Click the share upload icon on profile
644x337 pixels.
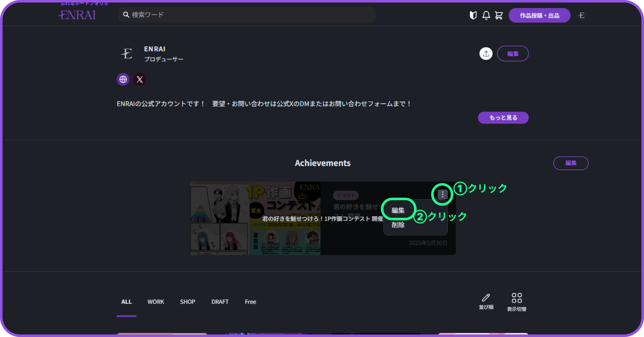(486, 54)
